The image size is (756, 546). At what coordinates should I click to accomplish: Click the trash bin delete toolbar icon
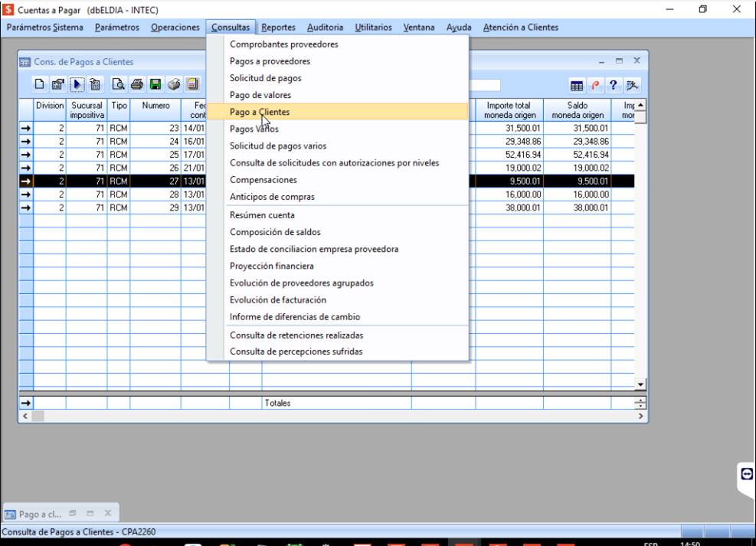point(95,84)
